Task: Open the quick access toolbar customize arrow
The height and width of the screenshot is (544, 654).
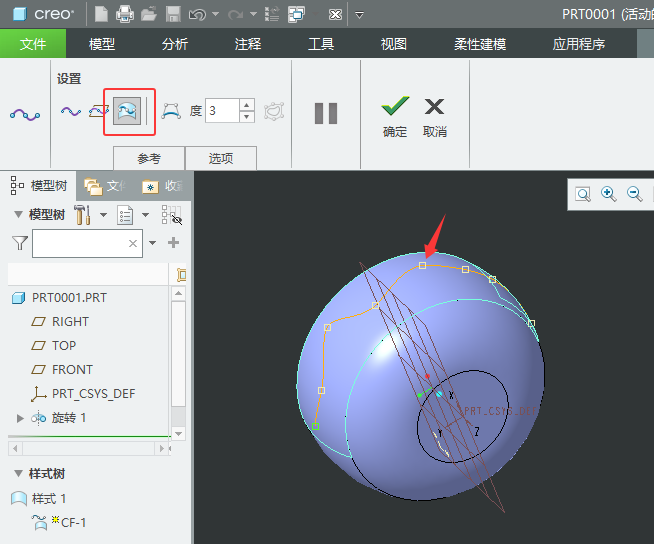Action: (x=359, y=15)
